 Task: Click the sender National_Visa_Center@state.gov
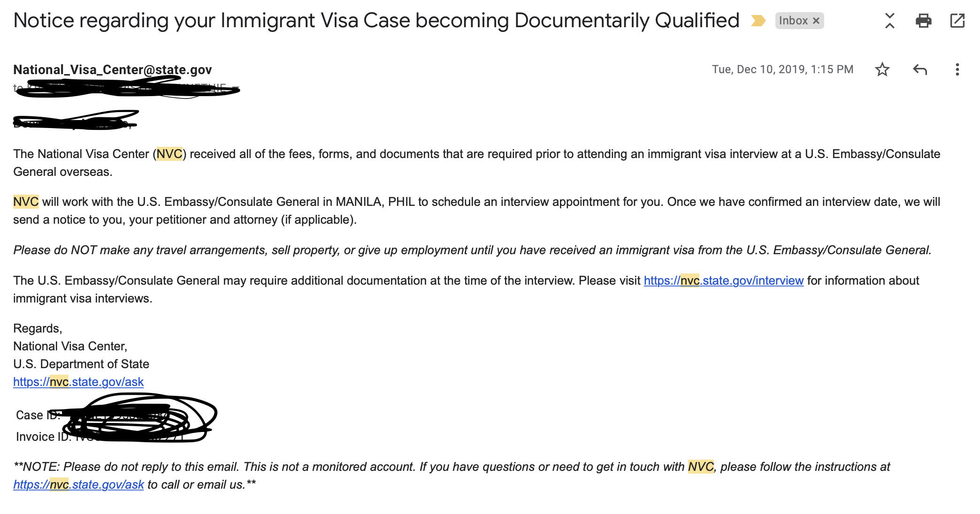click(x=113, y=69)
